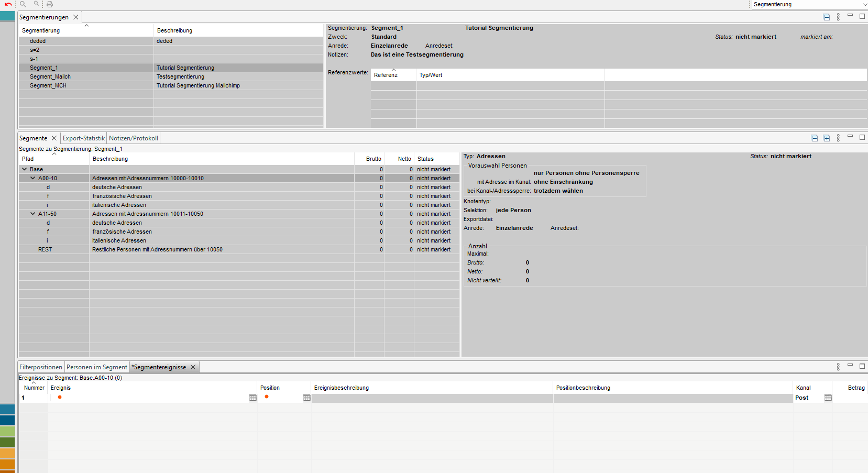Select Segment_Mailch row in list
Viewport: 868px width, 473px height.
tap(50, 76)
